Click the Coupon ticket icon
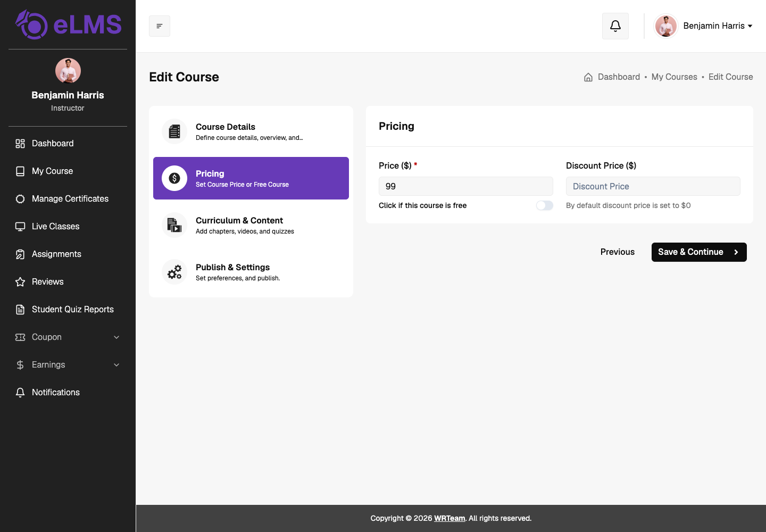The image size is (766, 532). (20, 337)
